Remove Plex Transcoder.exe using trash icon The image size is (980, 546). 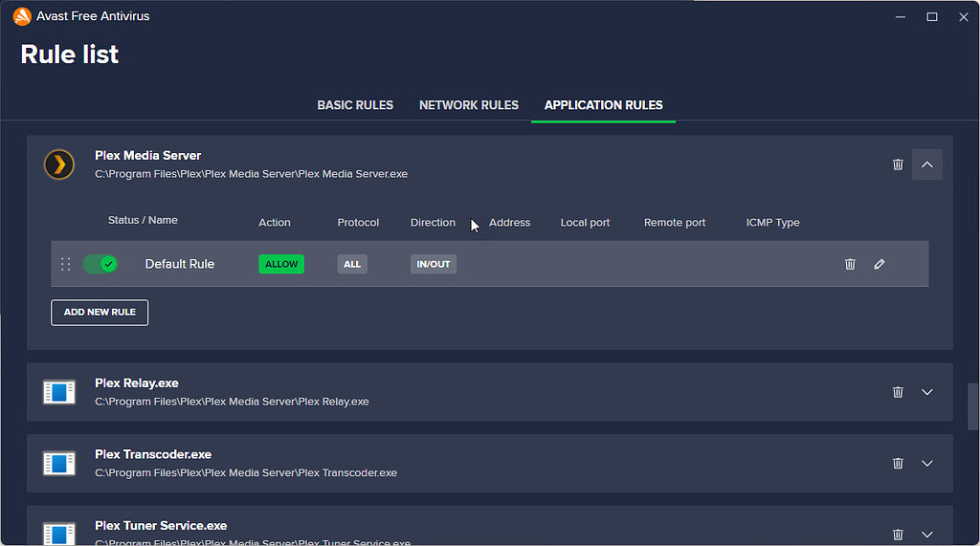(x=898, y=463)
